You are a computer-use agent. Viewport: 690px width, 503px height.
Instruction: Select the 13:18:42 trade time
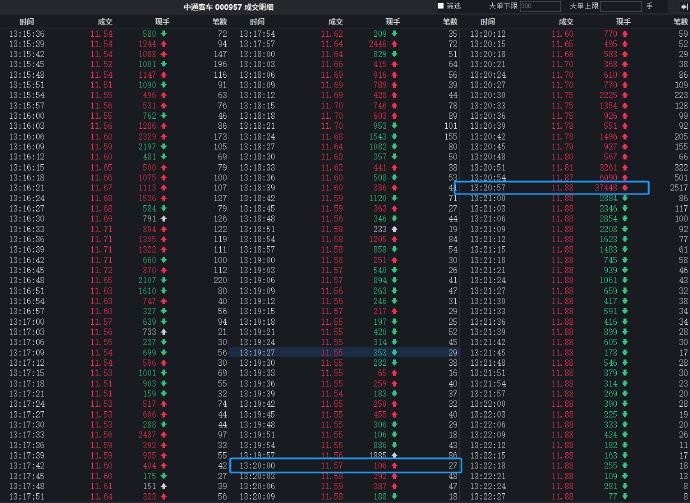click(x=257, y=198)
